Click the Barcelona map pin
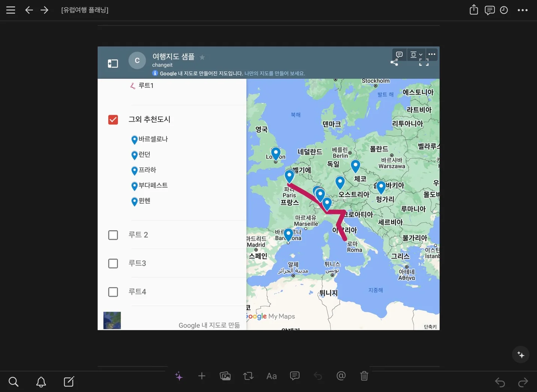Image resolution: width=537 pixels, height=392 pixels. pos(288,234)
